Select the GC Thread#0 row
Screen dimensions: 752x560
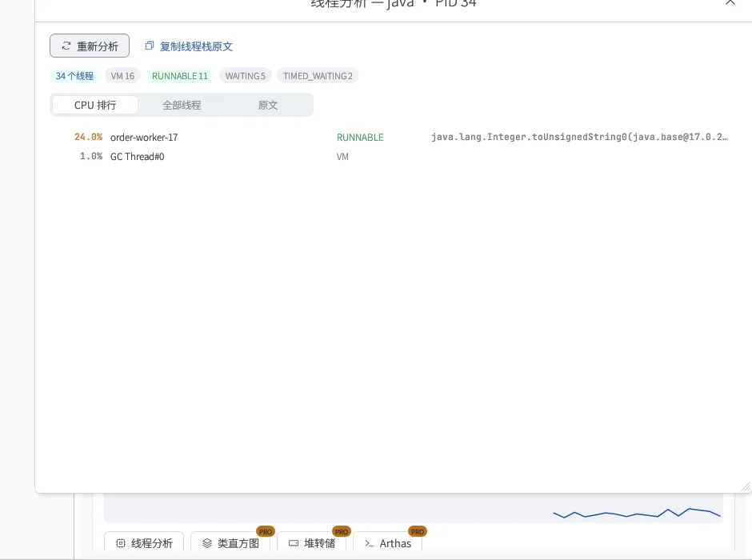pyautogui.click(x=392, y=156)
